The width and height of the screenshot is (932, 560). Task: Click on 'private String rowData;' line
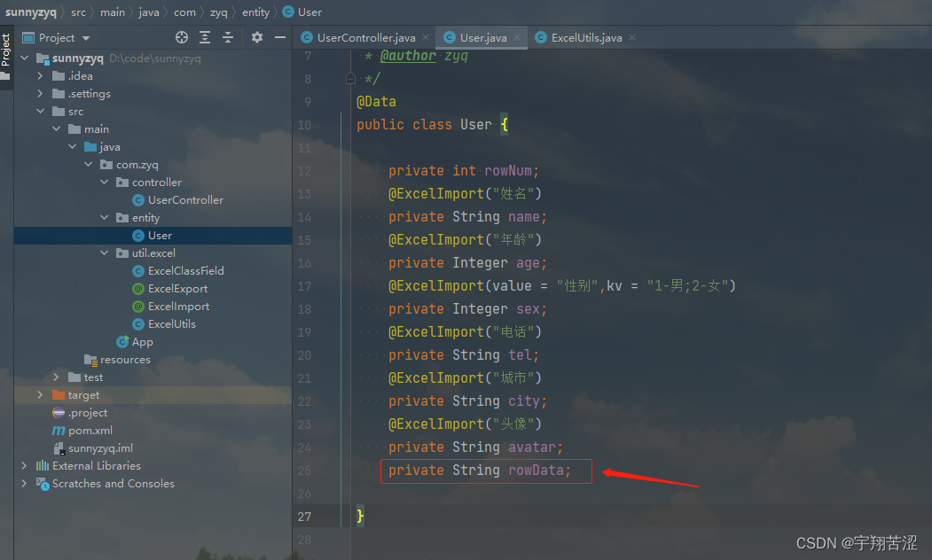[479, 471]
